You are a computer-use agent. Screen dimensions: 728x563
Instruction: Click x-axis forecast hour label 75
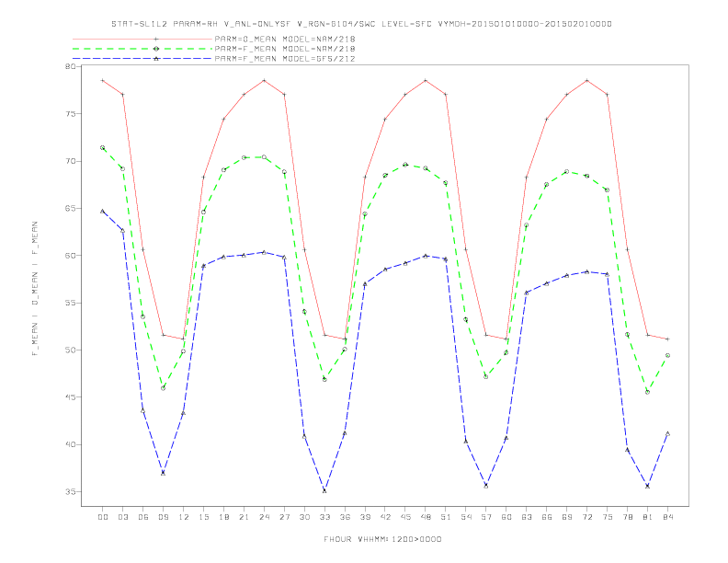(x=608, y=517)
